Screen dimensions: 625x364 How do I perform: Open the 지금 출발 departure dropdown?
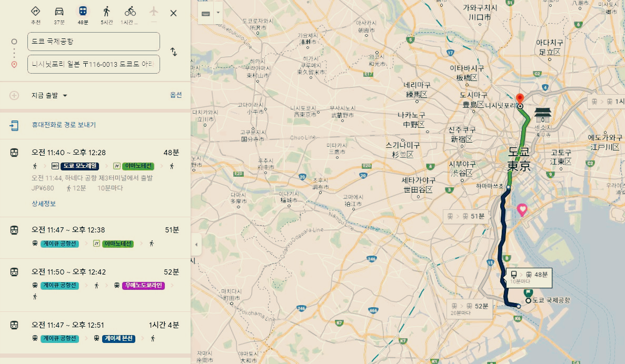click(49, 96)
